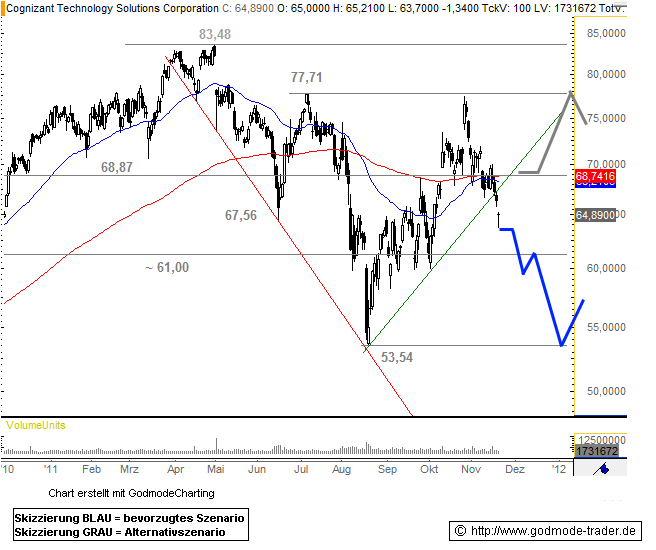Viewport: 656px width, 550px height.
Task: Click the 12500000 volume axis label
Action: [603, 440]
